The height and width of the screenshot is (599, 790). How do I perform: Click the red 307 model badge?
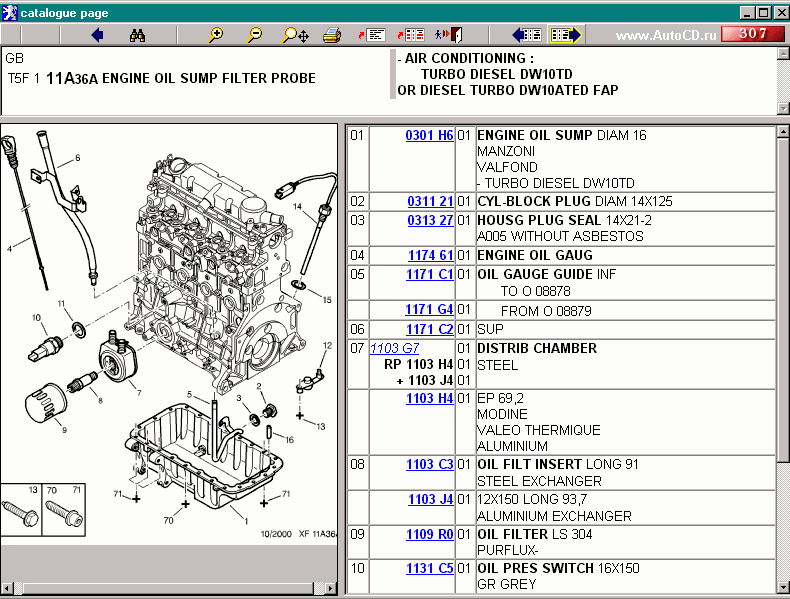tap(746, 34)
